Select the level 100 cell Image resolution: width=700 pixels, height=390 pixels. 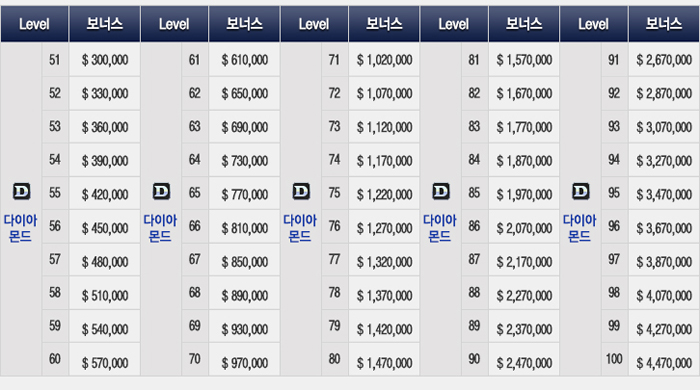tap(614, 359)
